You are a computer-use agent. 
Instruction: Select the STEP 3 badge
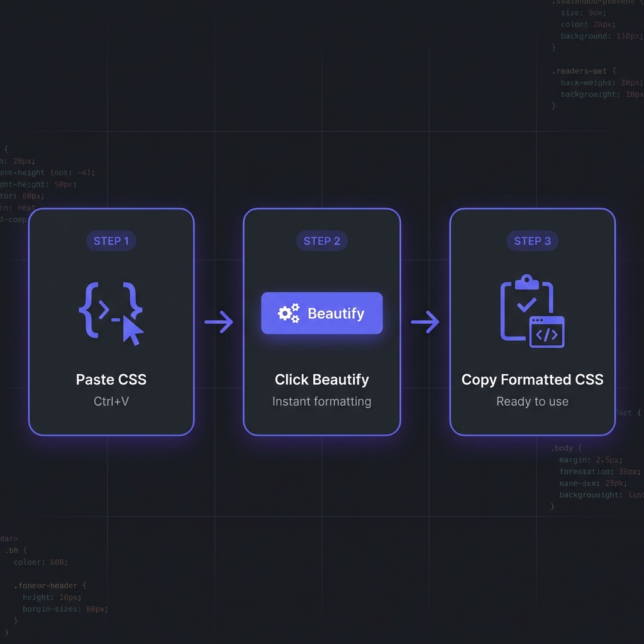tap(532, 241)
